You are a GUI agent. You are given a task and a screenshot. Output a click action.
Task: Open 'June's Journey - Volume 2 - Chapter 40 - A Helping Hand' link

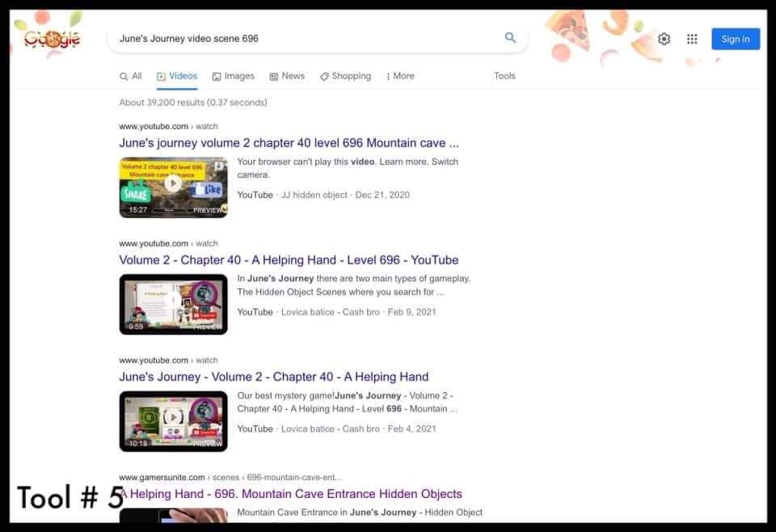[x=274, y=377]
